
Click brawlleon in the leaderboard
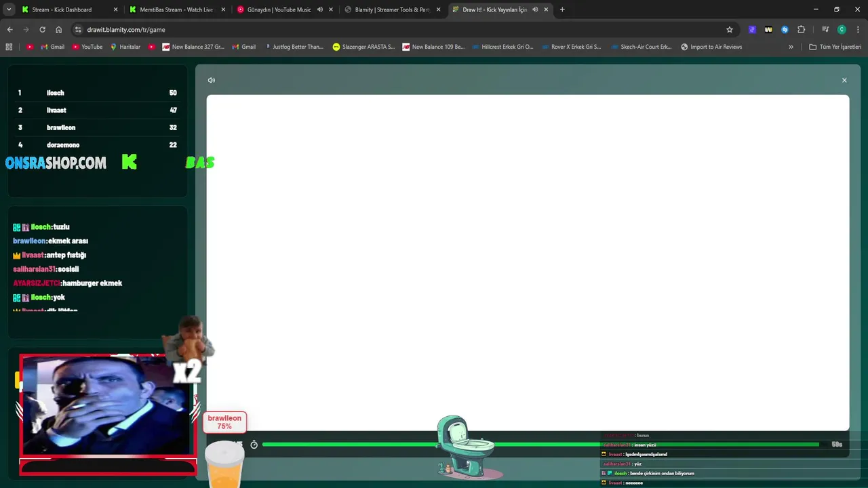98,127
